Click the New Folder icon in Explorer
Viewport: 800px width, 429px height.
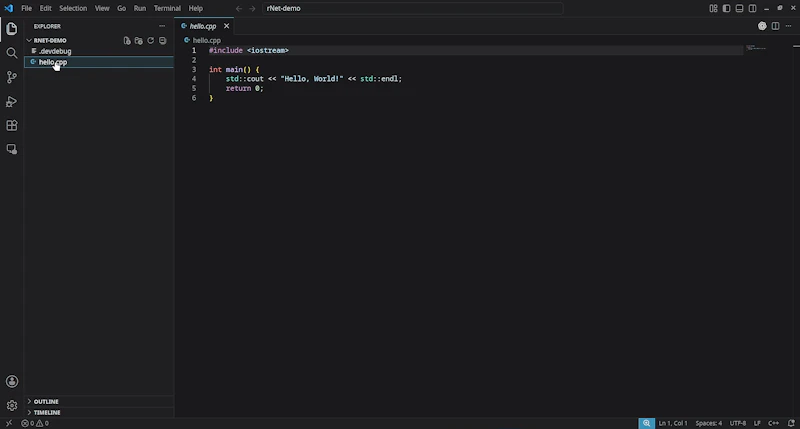pos(139,40)
